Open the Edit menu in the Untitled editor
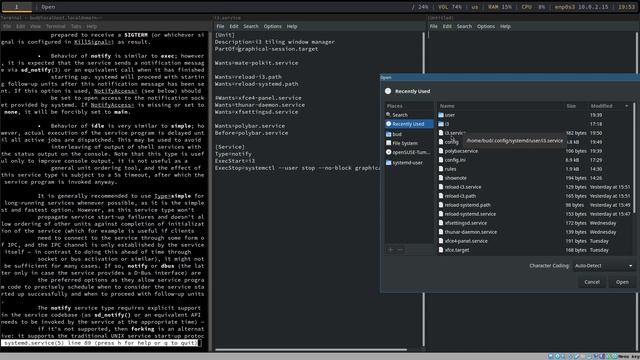The width and height of the screenshot is (640, 360). click(x=447, y=26)
